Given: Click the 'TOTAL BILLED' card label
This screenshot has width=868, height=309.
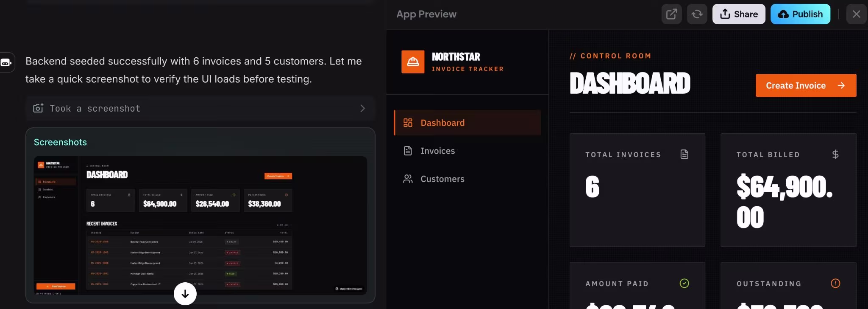Looking at the screenshot, I should click(x=768, y=154).
